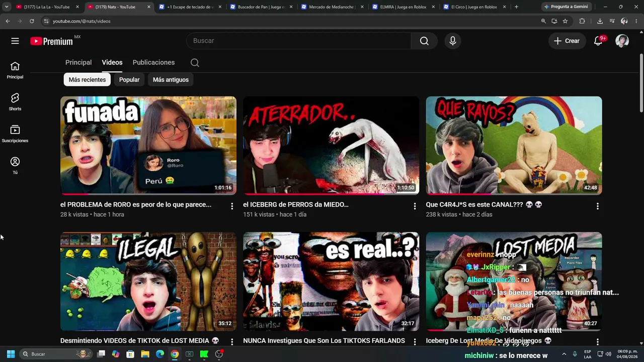Open video titled el ICEBERG de PERROS
Viewport: 644px width, 362px height.
coord(296,205)
